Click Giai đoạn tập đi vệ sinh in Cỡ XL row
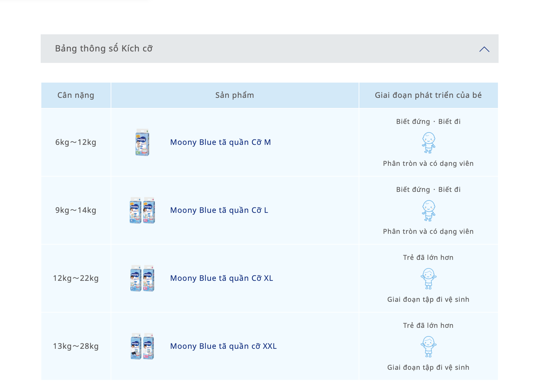 click(x=428, y=300)
